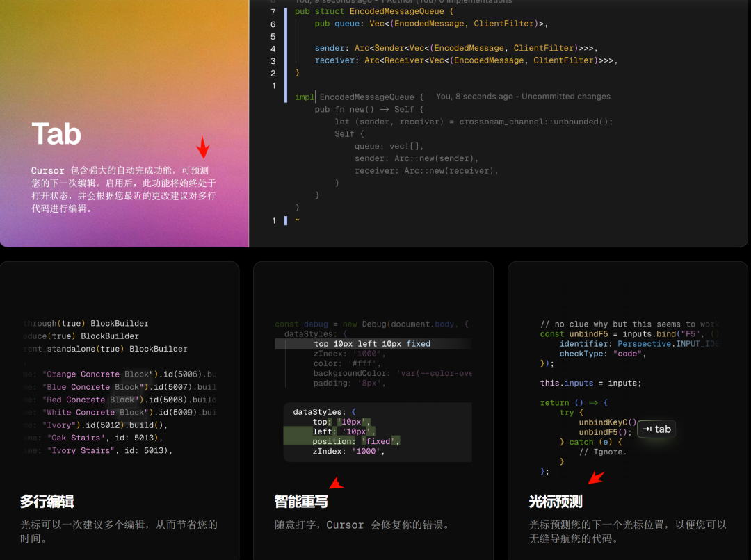Click the tab key hint badge
This screenshot has width=751, height=560.
(656, 429)
